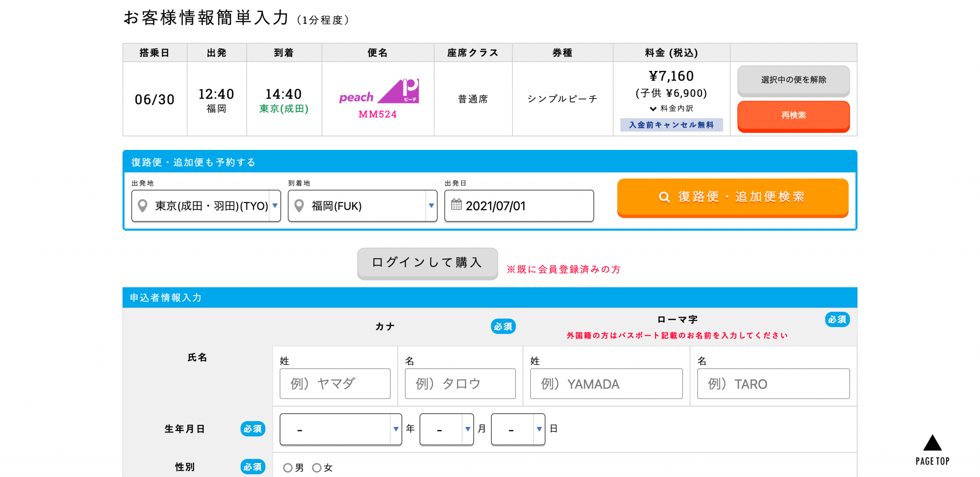Expand the 料金内訳 fare breakdown chevron
This screenshot has width=980, height=477.
(653, 109)
